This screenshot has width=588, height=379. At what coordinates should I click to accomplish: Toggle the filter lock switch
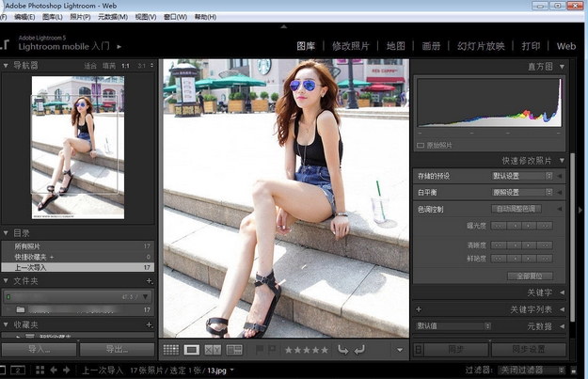[574, 371]
